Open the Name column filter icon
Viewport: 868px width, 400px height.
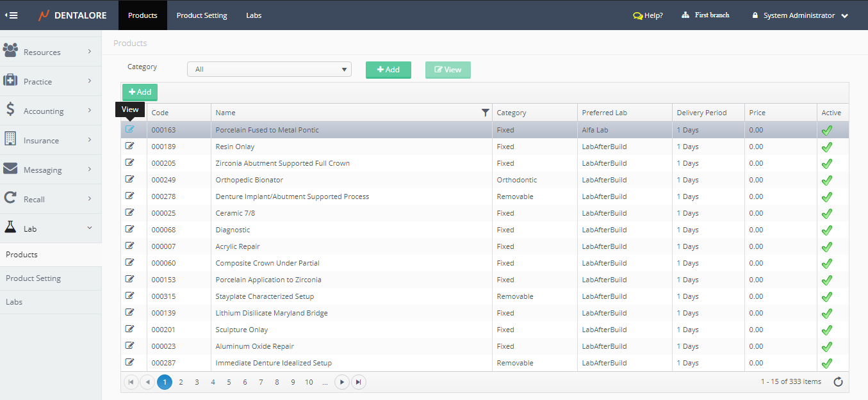point(485,113)
